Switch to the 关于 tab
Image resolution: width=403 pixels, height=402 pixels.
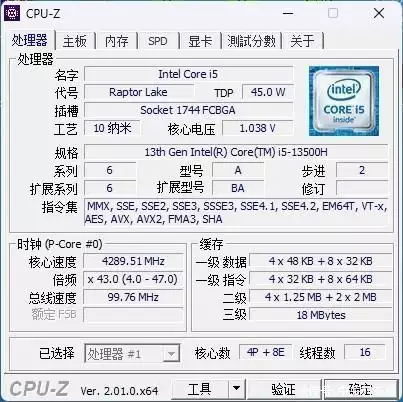[303, 41]
